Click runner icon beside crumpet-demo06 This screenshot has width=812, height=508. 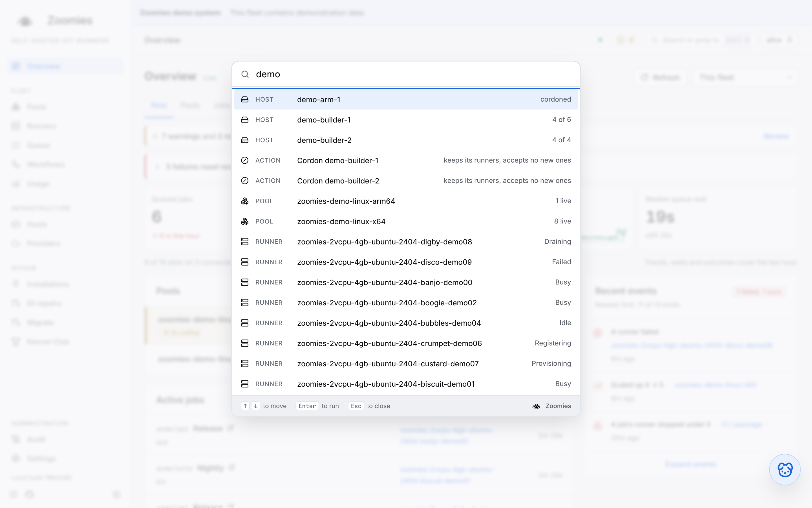[245, 343]
